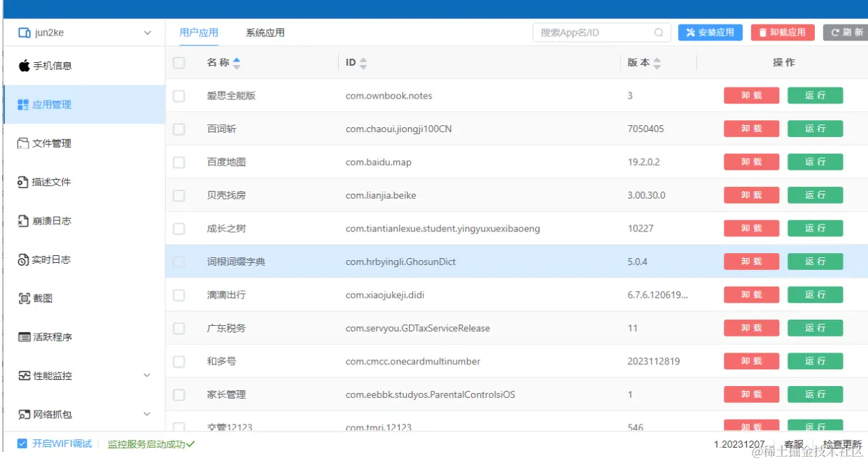Open the 手机信息 phone info page

coord(45,66)
